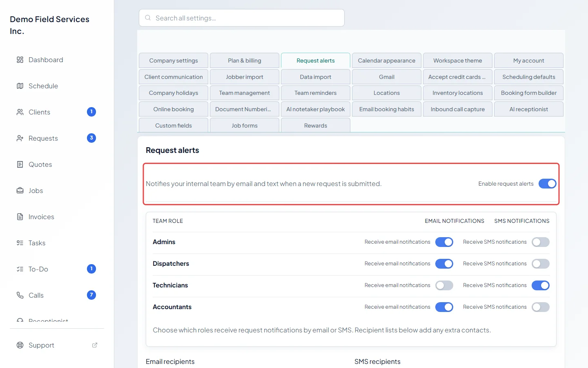The image size is (588, 368).
Task: Click the Search all settings field
Action: 242,18
